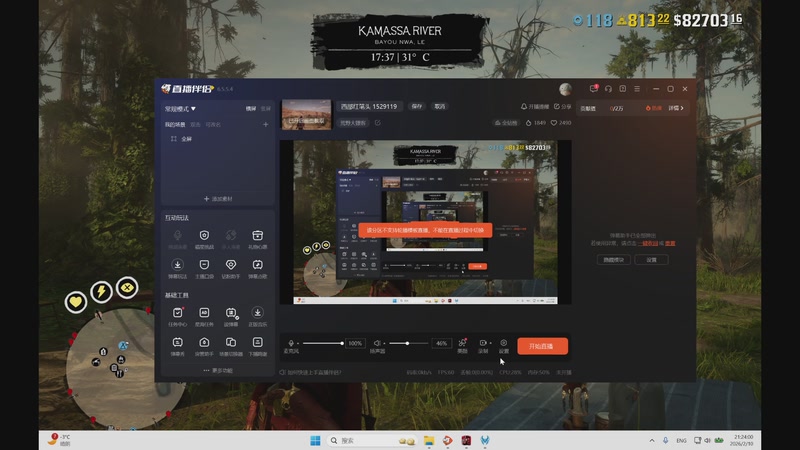Open headset customer service icon
800x450 pixels.
point(608,89)
